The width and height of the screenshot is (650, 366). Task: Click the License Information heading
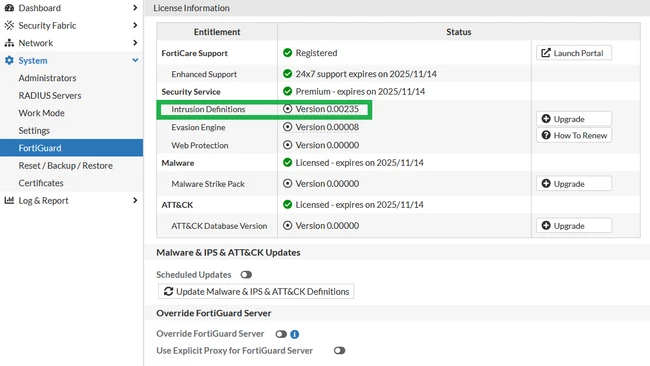point(191,8)
